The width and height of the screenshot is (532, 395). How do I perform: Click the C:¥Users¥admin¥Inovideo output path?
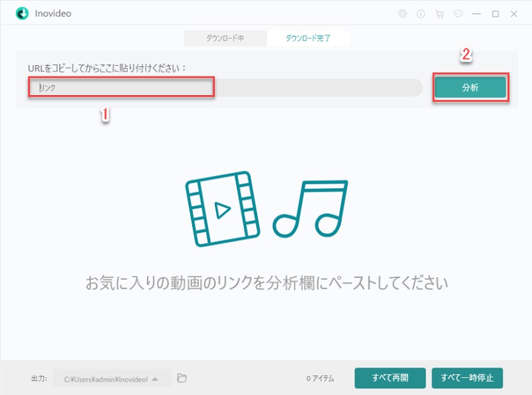pyautogui.click(x=106, y=379)
